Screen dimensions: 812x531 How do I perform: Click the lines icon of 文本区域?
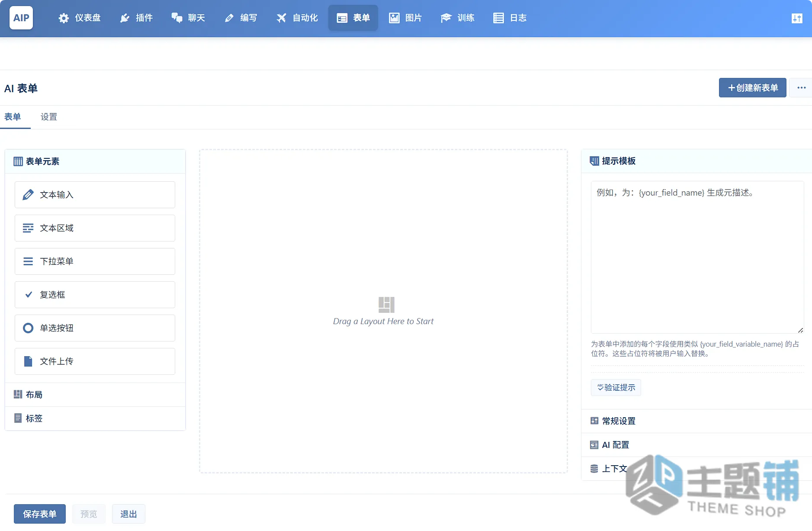28,228
